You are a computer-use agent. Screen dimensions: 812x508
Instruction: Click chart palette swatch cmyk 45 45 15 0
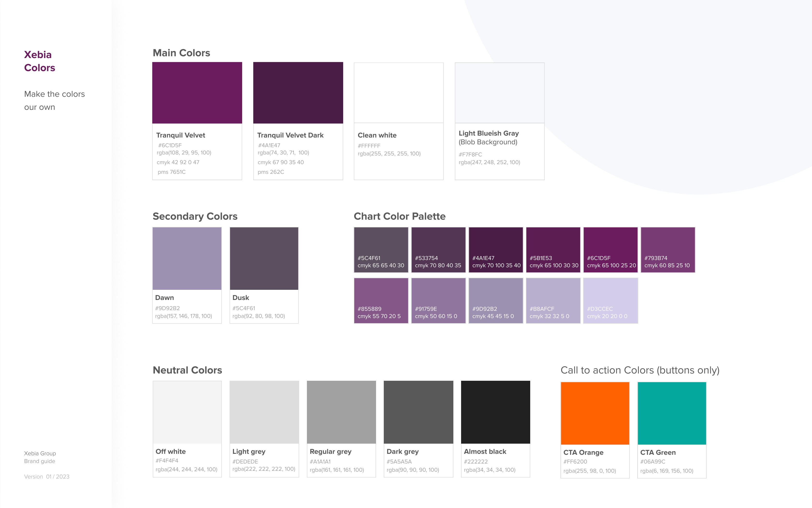(x=496, y=301)
